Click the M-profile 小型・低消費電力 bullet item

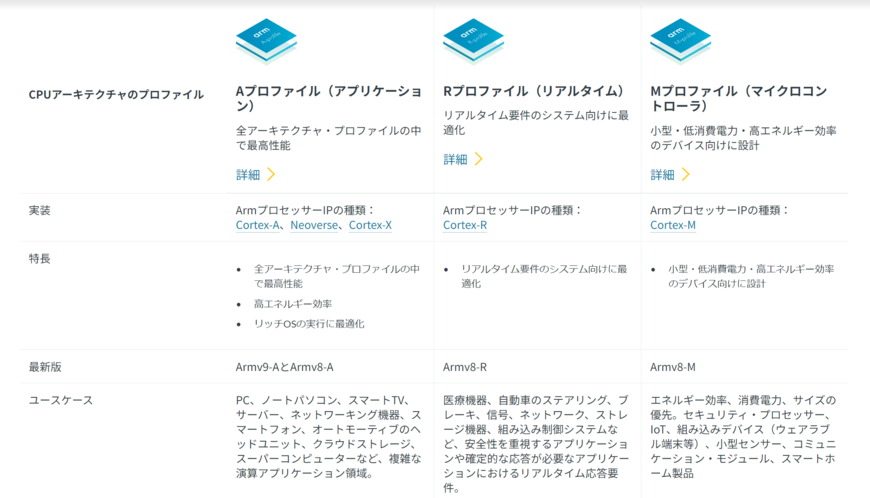coord(751,276)
